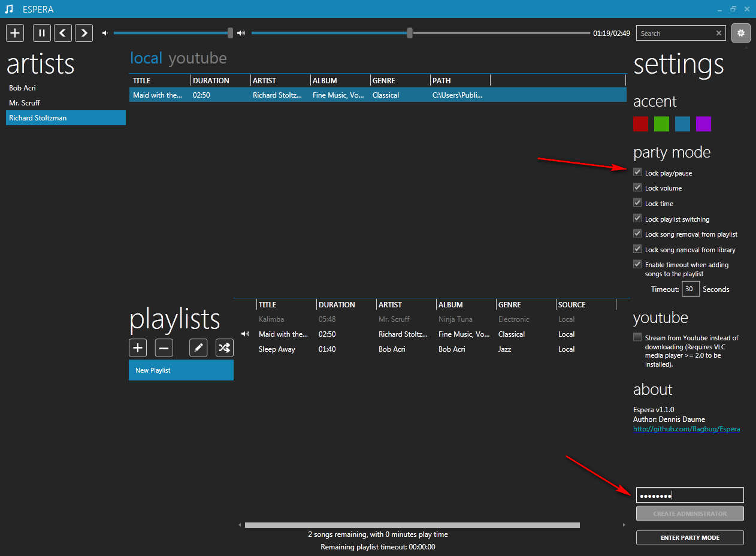Toggle Lock volume checkbox

point(637,188)
